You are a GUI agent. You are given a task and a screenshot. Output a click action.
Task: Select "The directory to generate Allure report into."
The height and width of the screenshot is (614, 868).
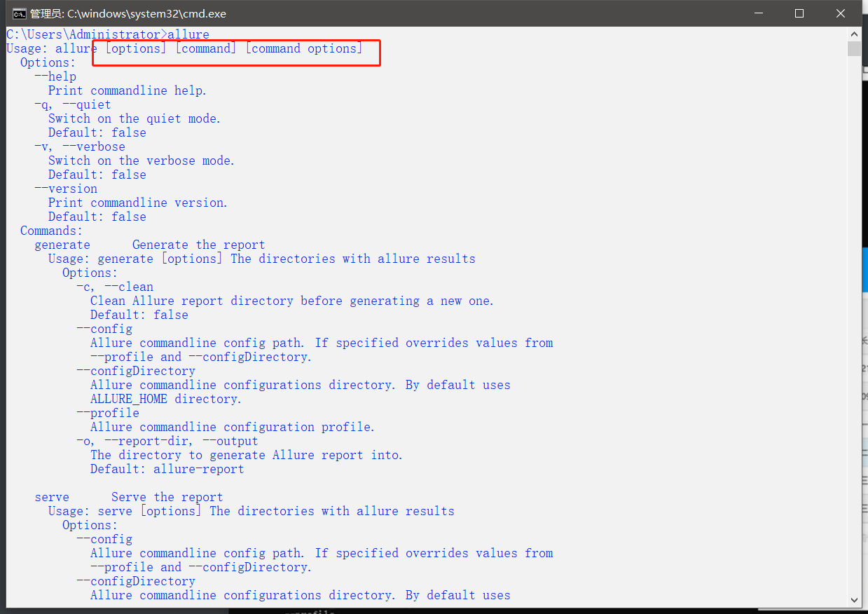(247, 455)
